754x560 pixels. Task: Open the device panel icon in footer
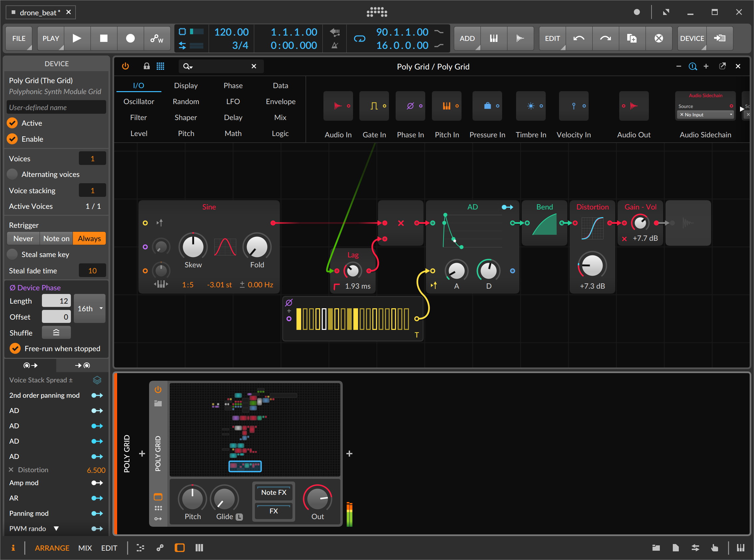click(179, 548)
